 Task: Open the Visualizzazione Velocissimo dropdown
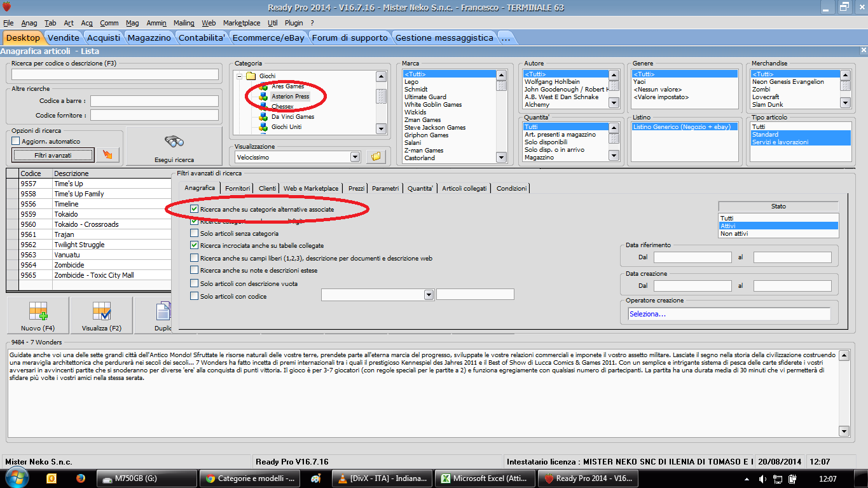(x=355, y=157)
